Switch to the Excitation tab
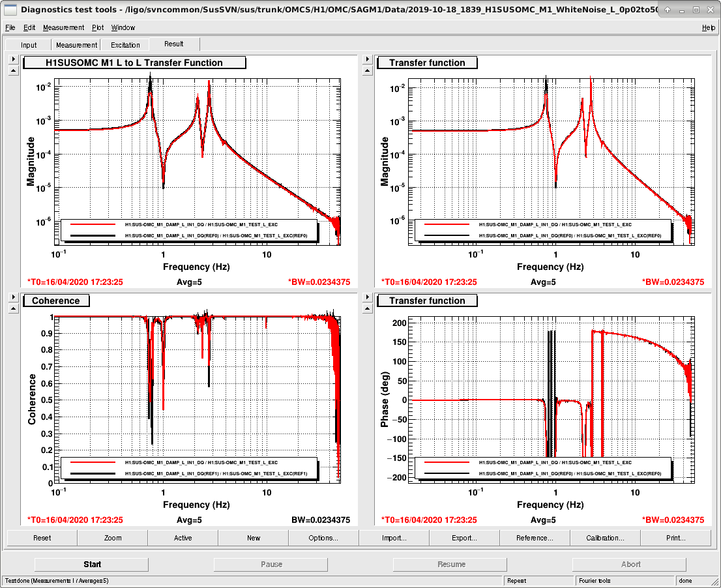This screenshot has width=721, height=588. (125, 44)
